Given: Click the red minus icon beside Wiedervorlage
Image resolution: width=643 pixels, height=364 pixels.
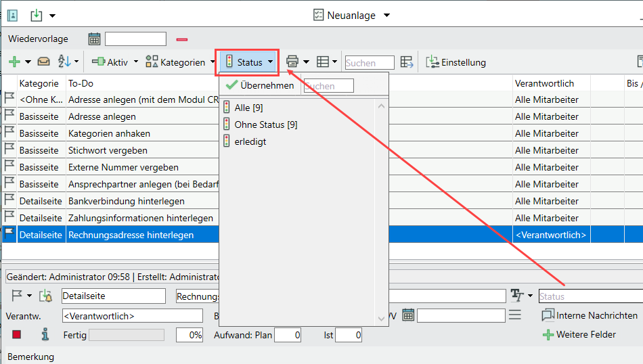Looking at the screenshot, I should point(182,39).
